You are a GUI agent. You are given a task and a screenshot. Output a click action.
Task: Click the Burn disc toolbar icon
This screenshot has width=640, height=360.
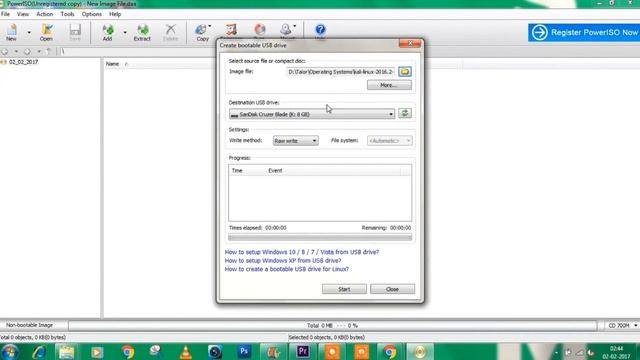pos(260,31)
